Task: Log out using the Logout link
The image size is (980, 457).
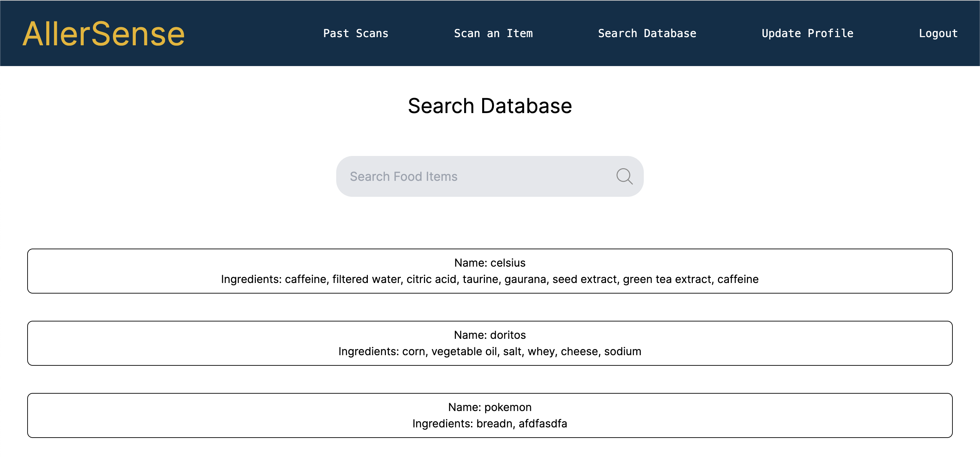Action: tap(938, 33)
